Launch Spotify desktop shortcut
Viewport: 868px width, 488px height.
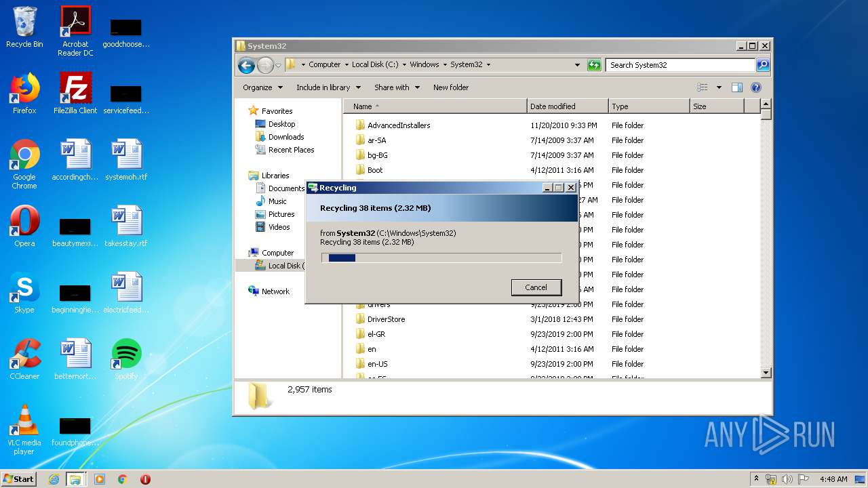pos(126,359)
